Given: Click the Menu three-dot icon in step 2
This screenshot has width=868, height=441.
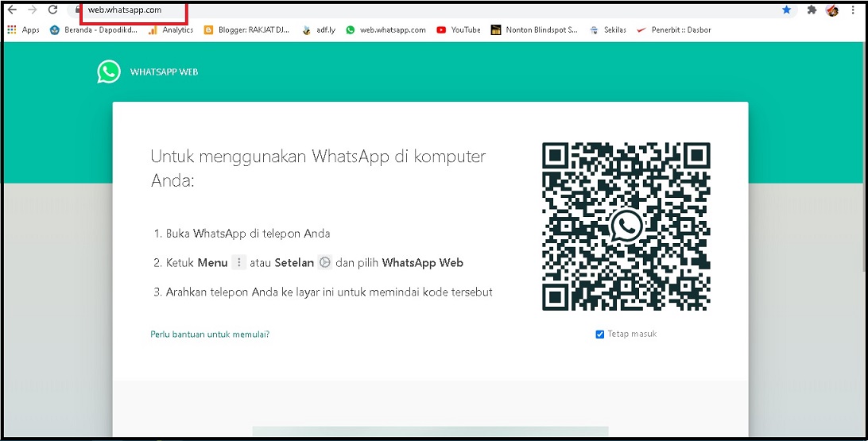Looking at the screenshot, I should pos(238,262).
